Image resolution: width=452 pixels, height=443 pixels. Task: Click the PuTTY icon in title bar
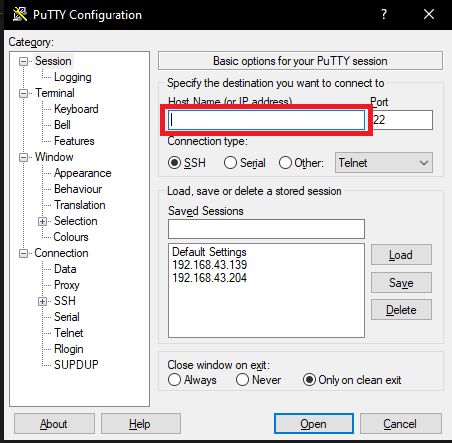(x=20, y=15)
